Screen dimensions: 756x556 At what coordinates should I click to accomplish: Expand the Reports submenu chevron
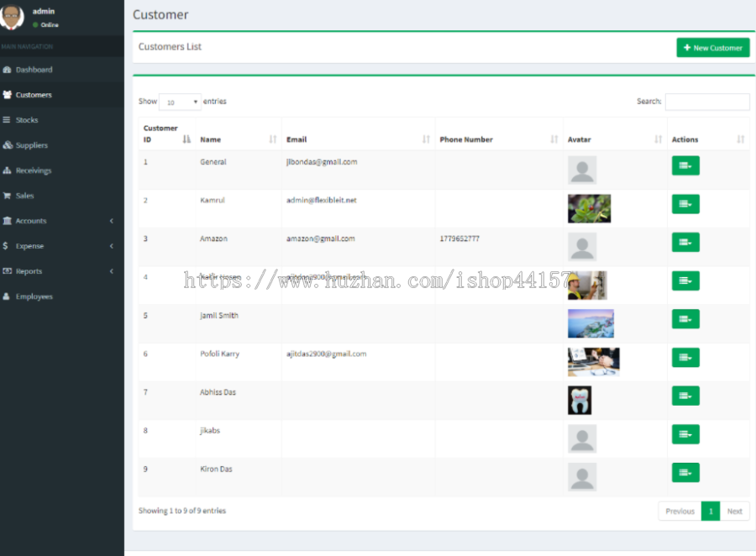point(112,271)
